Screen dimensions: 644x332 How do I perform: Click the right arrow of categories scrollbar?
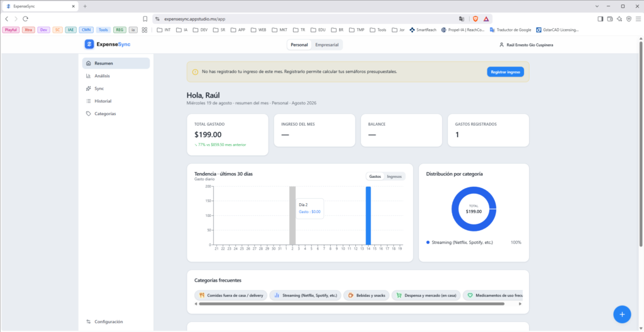tap(520, 304)
